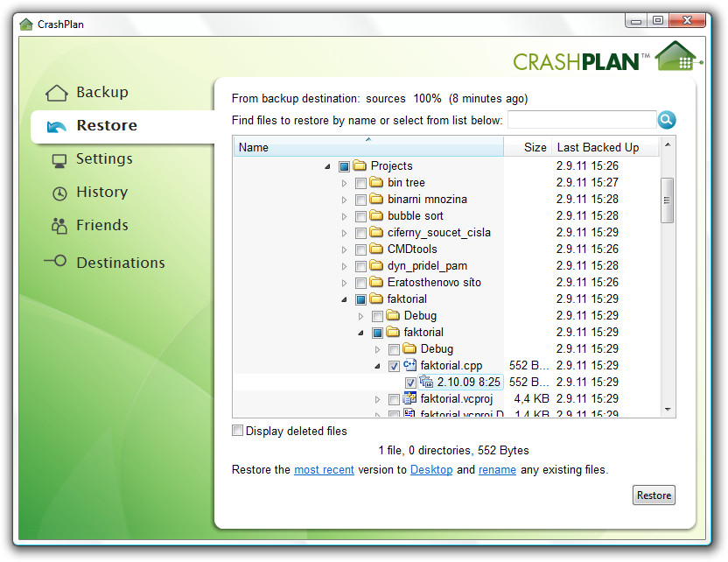Viewport: 728px width, 562px height.
Task: Uncheck the faktorial.cpp checkbox
Action: (394, 366)
